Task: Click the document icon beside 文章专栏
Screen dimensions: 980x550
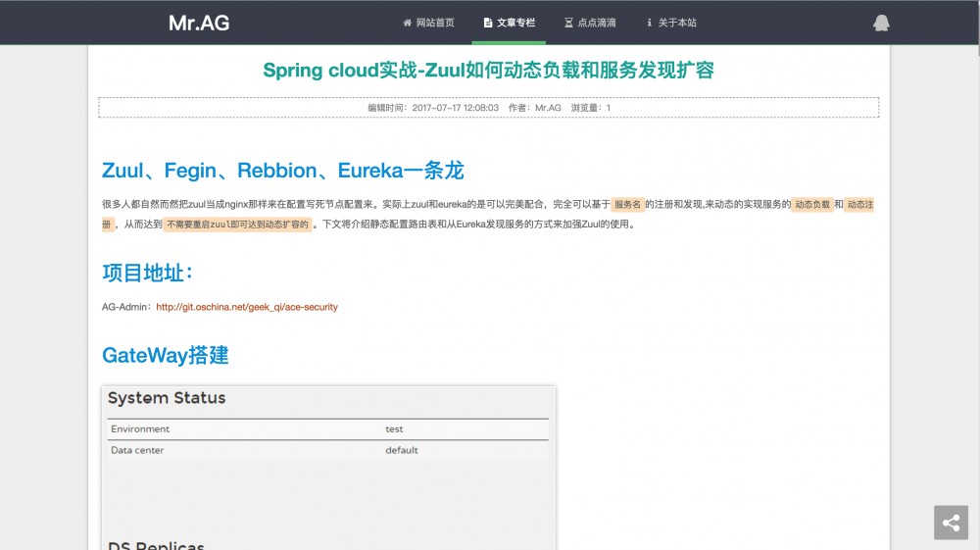Action: (487, 23)
